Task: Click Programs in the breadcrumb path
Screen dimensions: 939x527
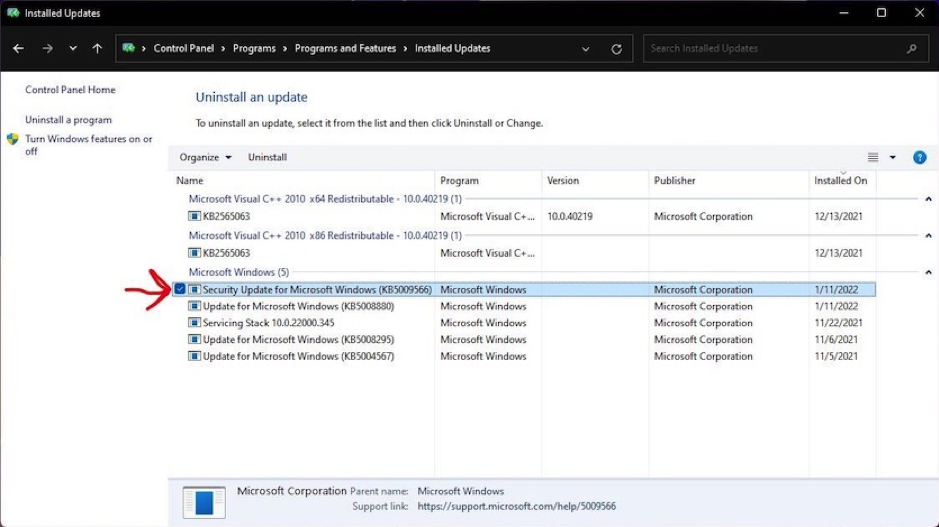Action: 253,48
